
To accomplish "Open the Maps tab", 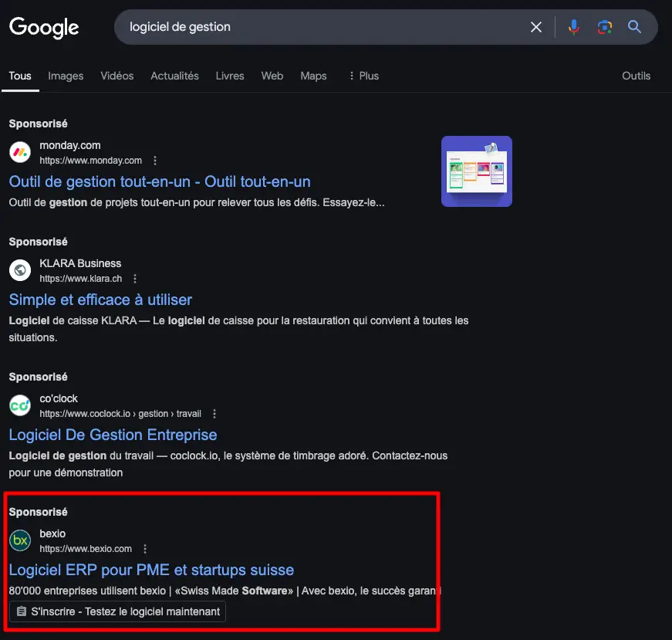I will (313, 76).
